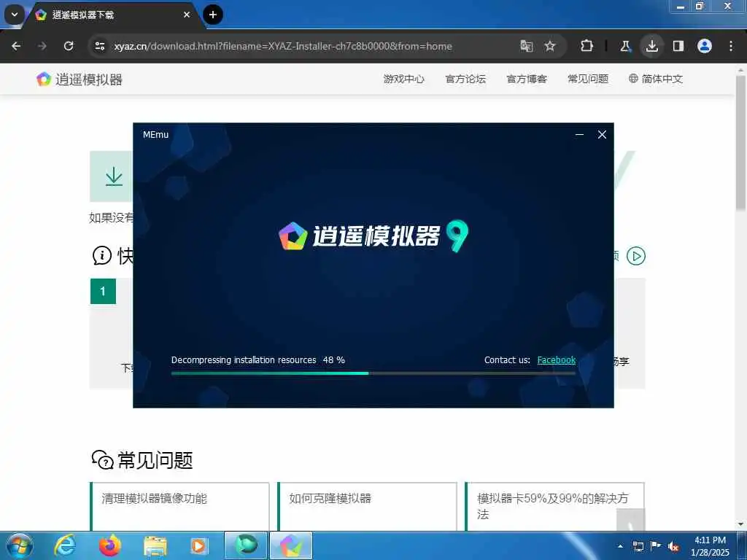Viewport: 747px width, 560px height.
Task: Open the Action Center flag tray icon
Action: pos(656,545)
